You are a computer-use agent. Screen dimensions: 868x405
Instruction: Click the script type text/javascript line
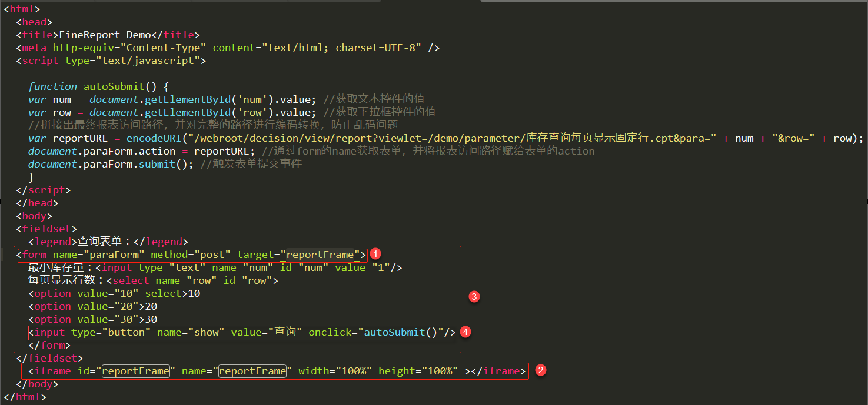point(111,61)
